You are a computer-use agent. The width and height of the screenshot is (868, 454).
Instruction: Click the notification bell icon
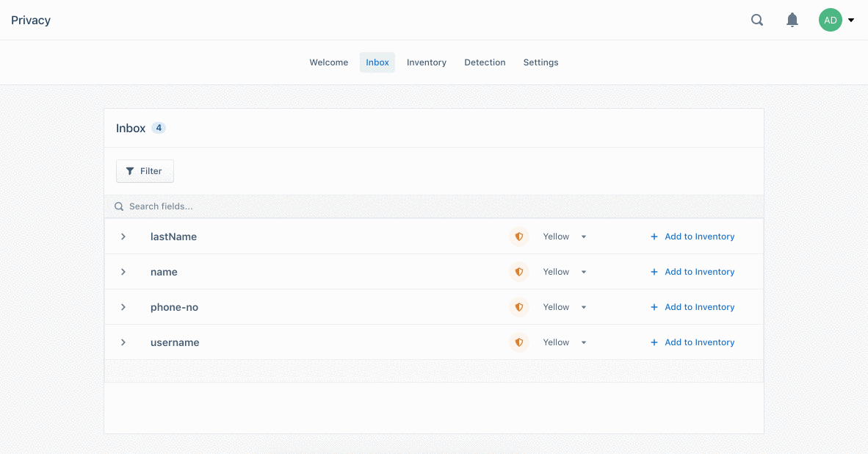[x=792, y=20]
